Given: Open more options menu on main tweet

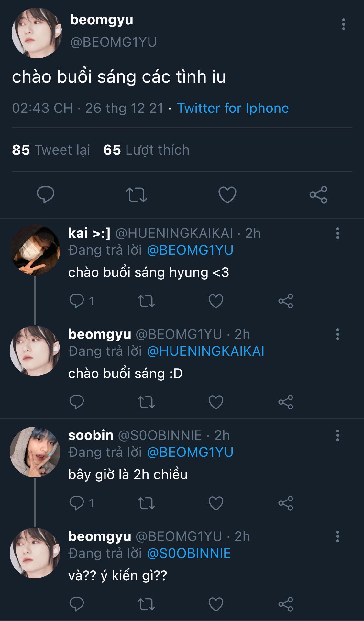Looking at the screenshot, I should coord(343,25).
